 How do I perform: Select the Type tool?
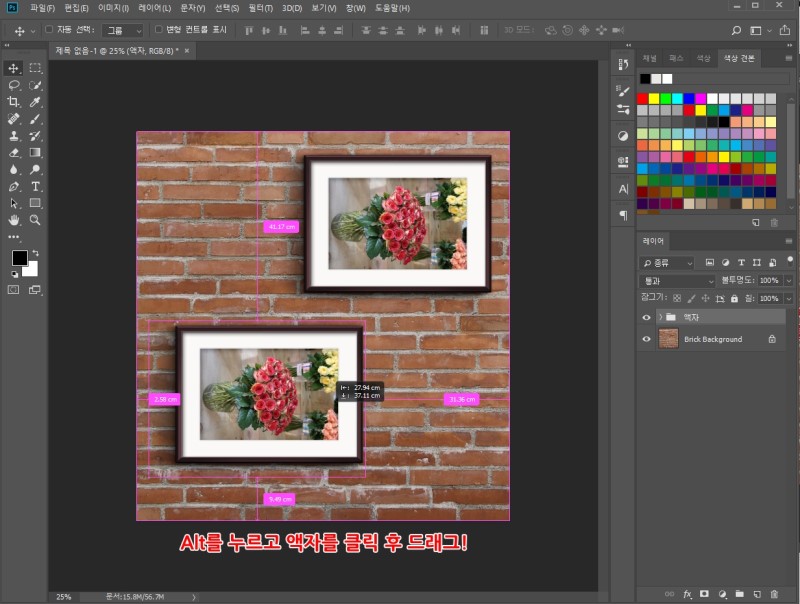click(x=35, y=186)
